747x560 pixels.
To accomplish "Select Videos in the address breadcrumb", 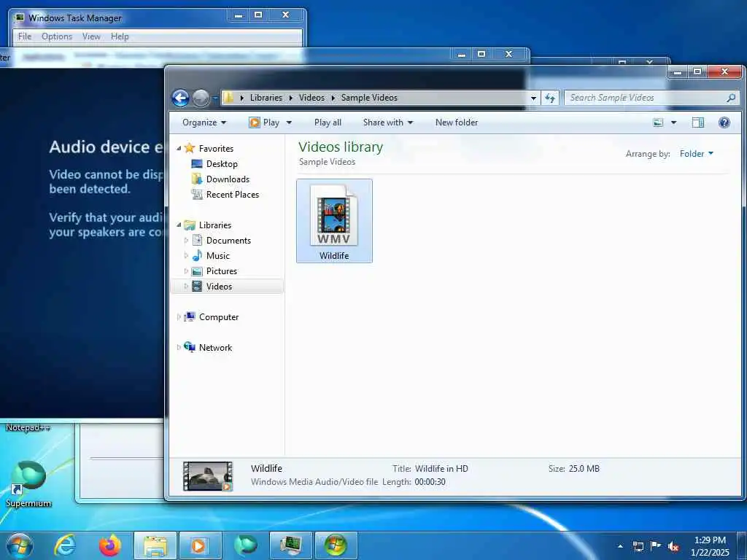I will [311, 98].
